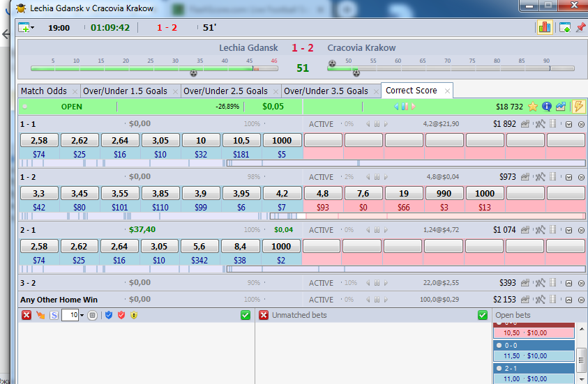Toggle the green check in Unmatched bets header
Screen dimensions: 588x384
(483, 315)
